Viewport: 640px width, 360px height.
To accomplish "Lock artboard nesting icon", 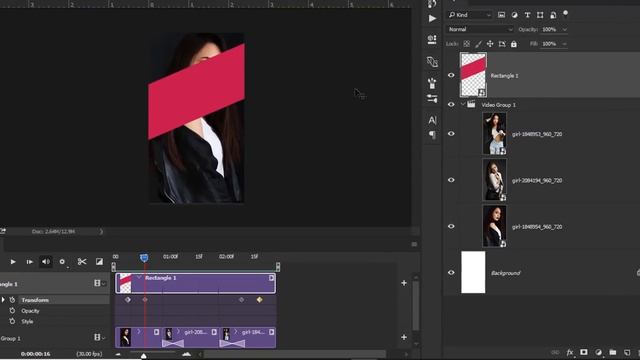I will 502,44.
